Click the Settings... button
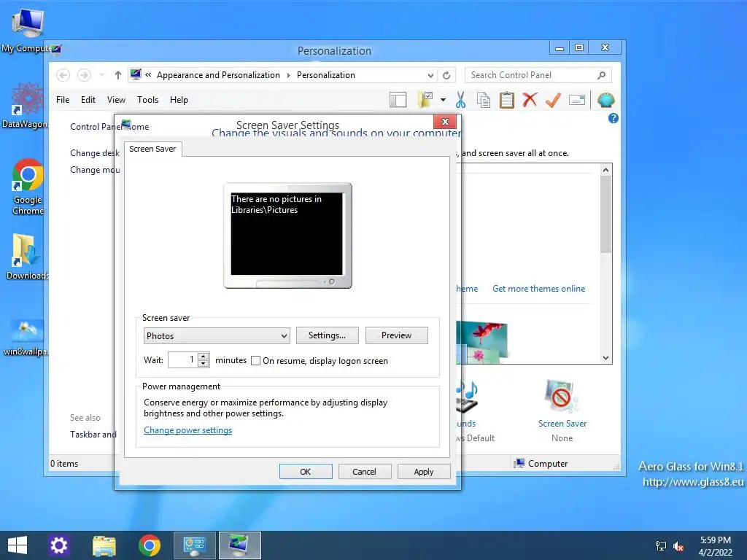This screenshot has width=747, height=560. [x=327, y=335]
